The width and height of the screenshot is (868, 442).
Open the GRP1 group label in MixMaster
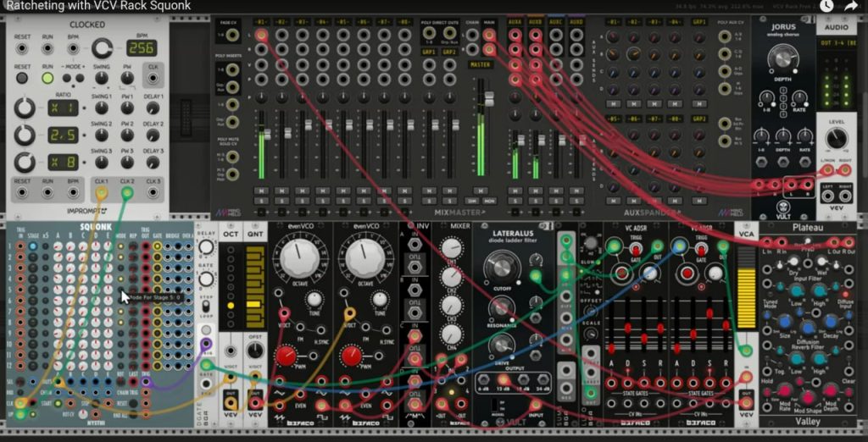428,52
